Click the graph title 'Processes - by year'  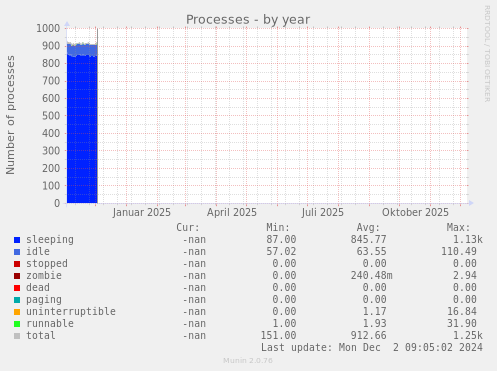coord(248,20)
